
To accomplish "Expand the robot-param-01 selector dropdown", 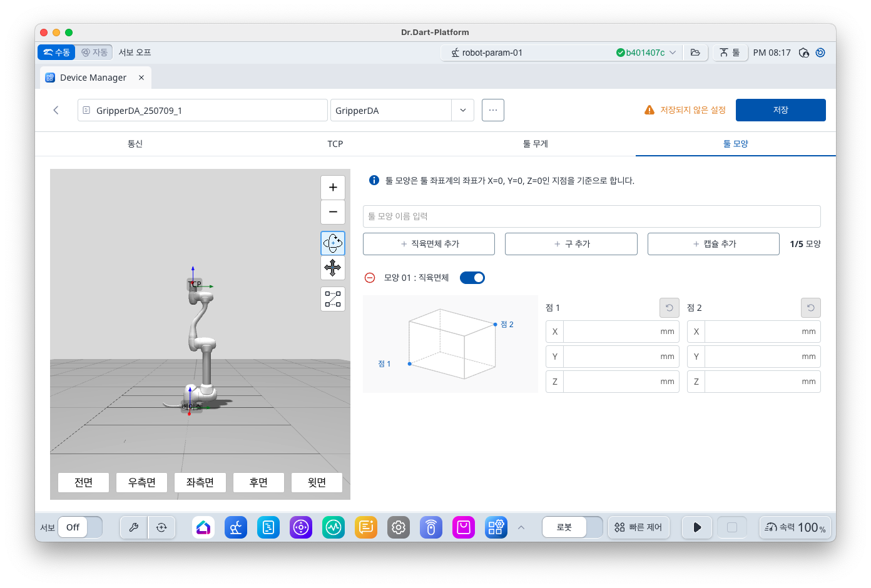I will point(673,53).
